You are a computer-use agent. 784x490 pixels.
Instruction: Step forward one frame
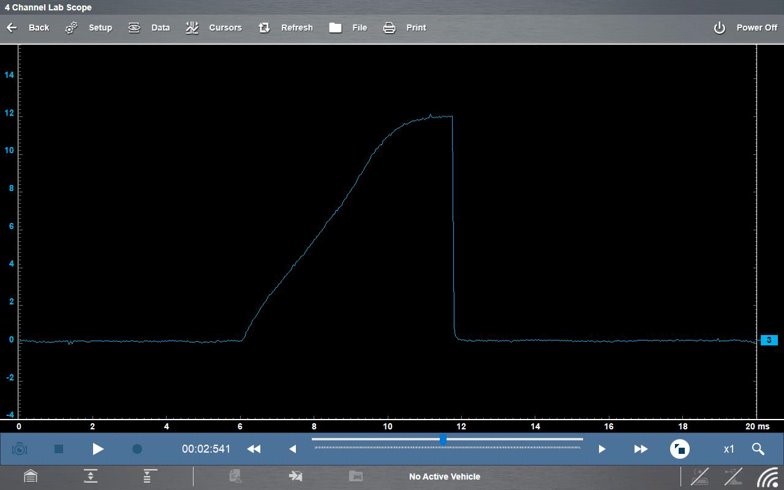pos(602,449)
